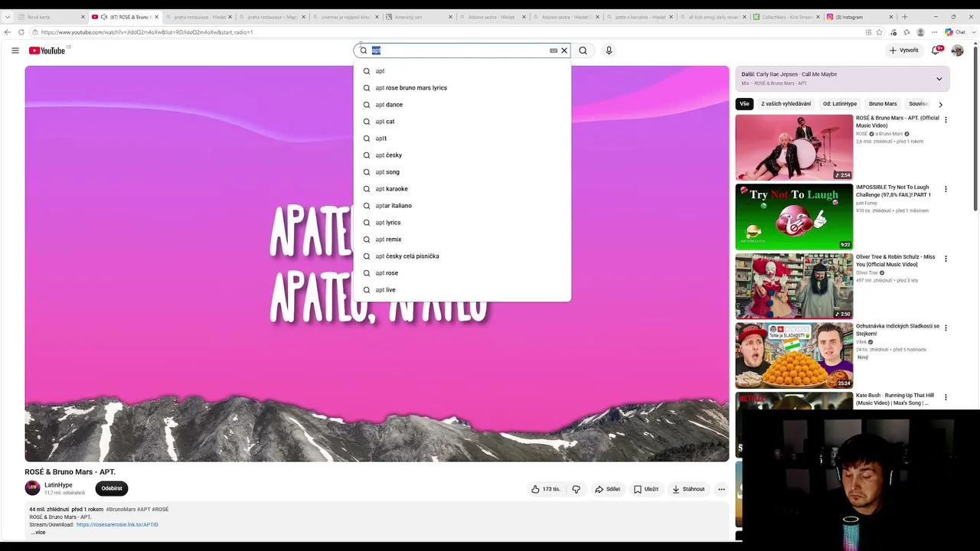Open options menu for Ochutnávka Indických Sladkostí
The image size is (980, 551).
tap(946, 328)
